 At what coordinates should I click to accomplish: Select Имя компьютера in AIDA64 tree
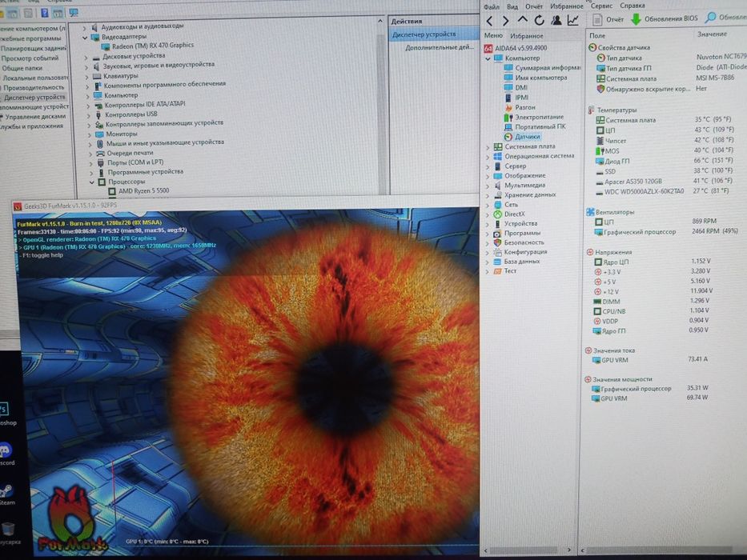point(536,77)
